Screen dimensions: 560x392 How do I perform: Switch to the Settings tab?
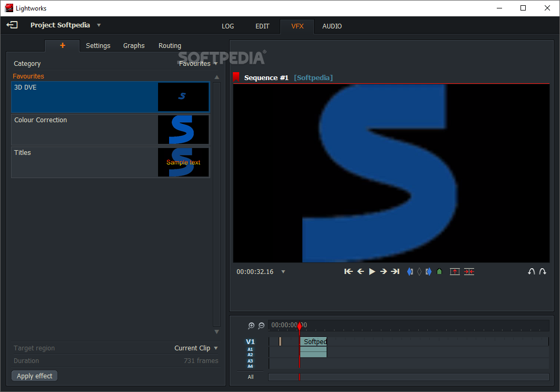98,46
